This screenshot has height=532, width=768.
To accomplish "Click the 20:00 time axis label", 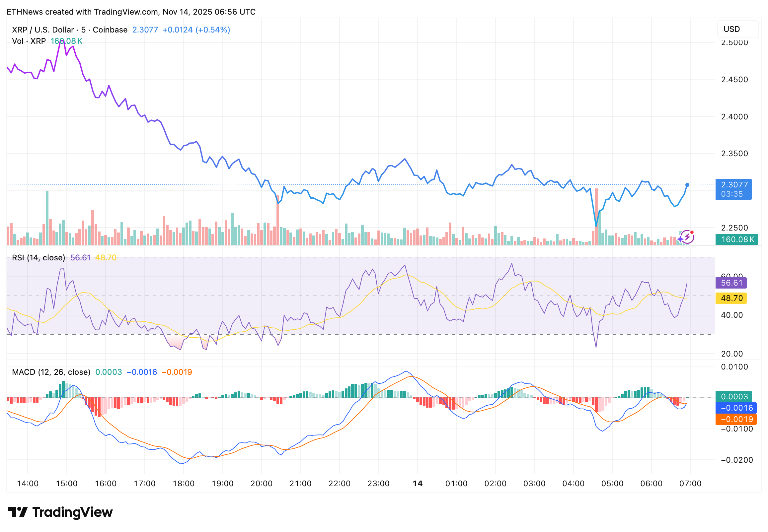I will pos(262,484).
